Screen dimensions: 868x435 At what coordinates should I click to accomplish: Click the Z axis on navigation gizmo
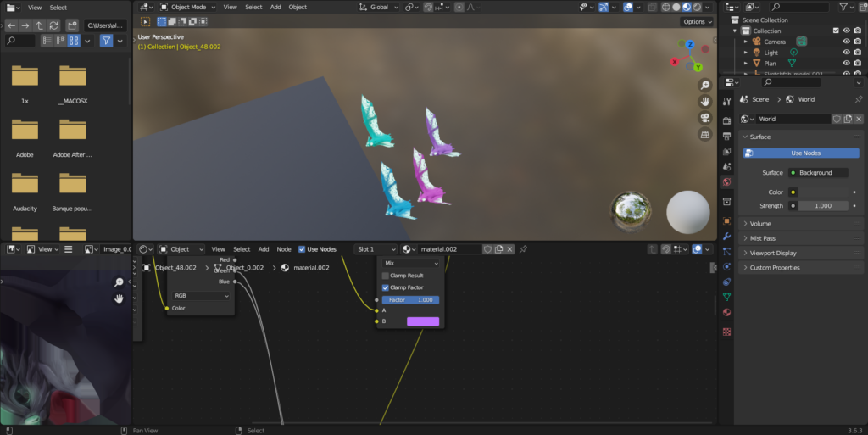(690, 44)
